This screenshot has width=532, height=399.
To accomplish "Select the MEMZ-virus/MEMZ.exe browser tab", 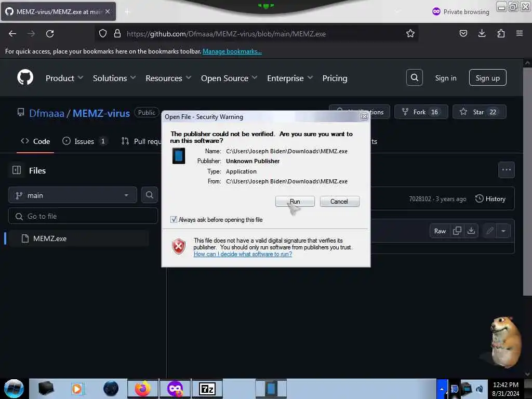I will (x=58, y=11).
